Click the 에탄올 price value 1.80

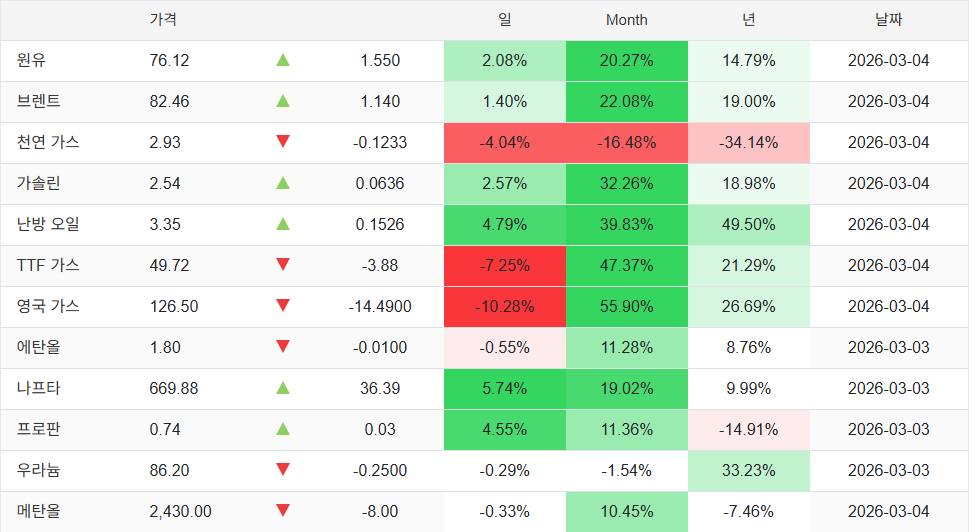coord(165,347)
